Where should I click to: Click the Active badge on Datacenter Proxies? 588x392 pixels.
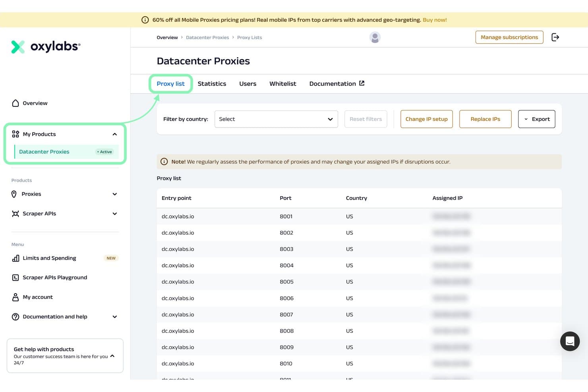pos(105,152)
